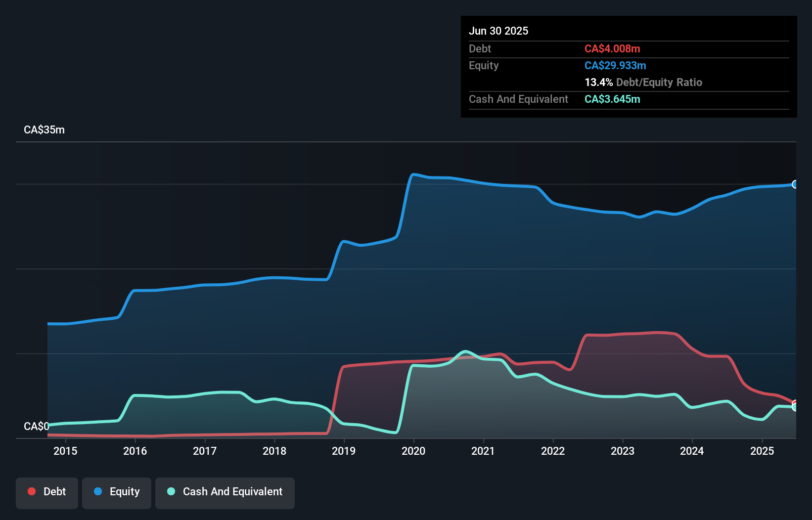Click the 2022 x-axis label

pyautogui.click(x=553, y=451)
